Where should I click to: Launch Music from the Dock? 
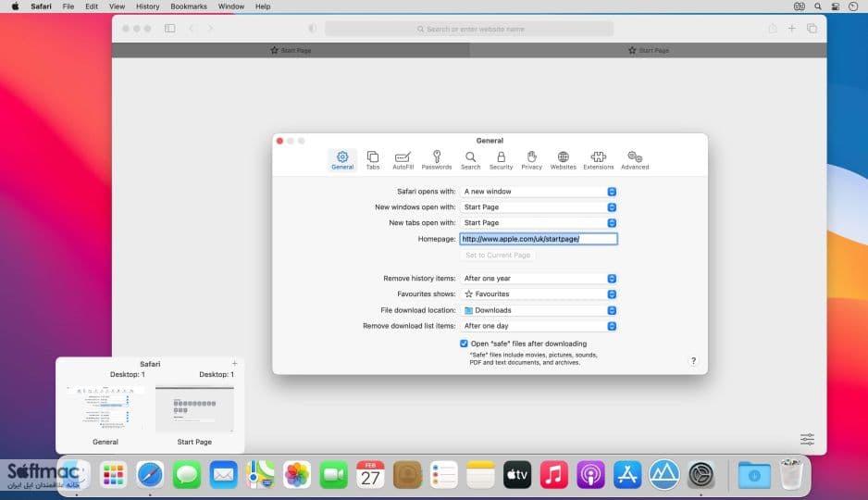[553, 474]
